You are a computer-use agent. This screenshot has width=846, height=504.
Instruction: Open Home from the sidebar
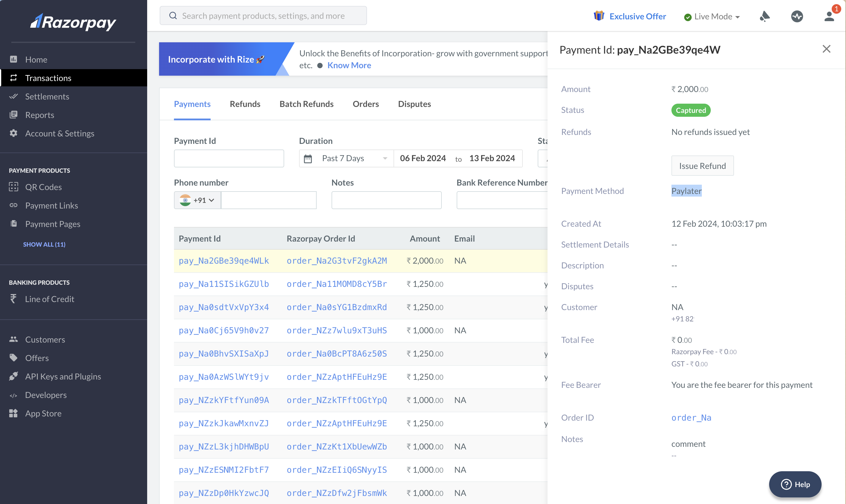click(x=36, y=60)
